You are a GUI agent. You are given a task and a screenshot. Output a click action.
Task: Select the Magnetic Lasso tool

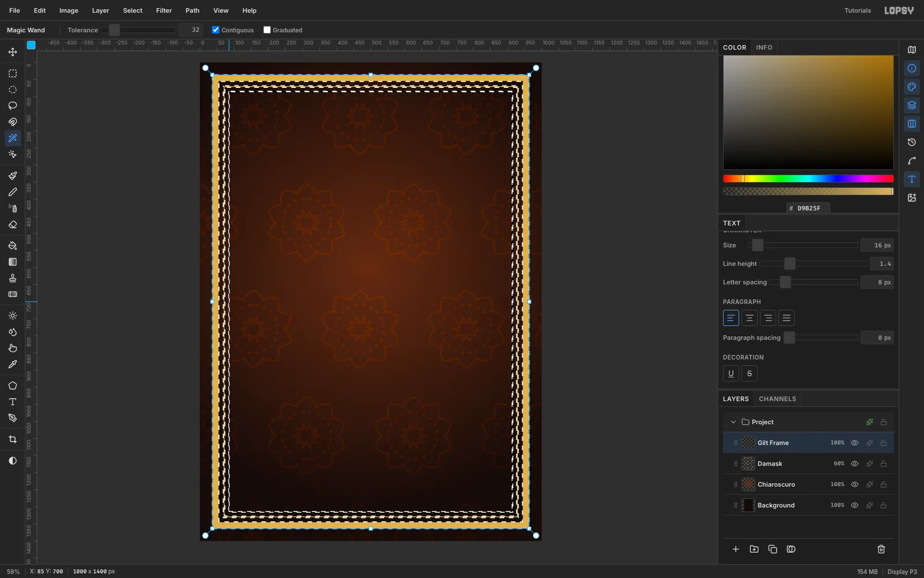13,122
